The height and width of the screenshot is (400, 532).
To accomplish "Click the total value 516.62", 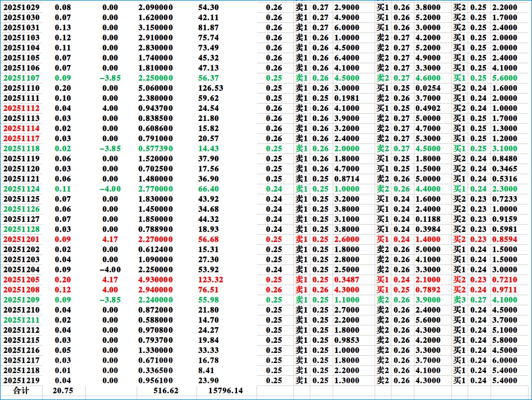I will tap(166, 391).
